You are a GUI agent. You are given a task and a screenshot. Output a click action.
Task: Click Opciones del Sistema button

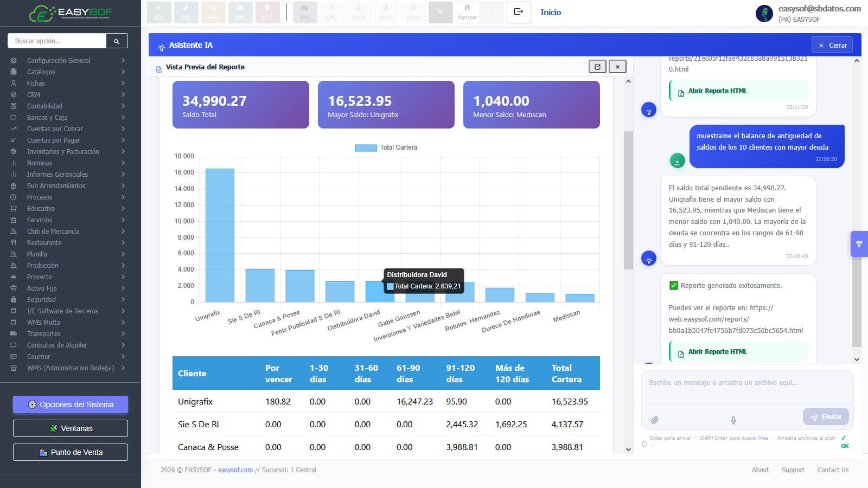coord(71,404)
